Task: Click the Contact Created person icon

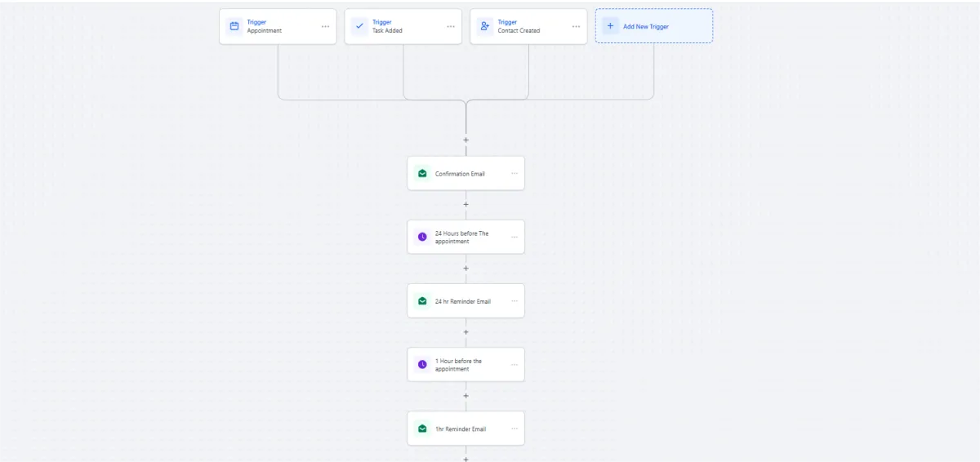Action: tap(485, 26)
